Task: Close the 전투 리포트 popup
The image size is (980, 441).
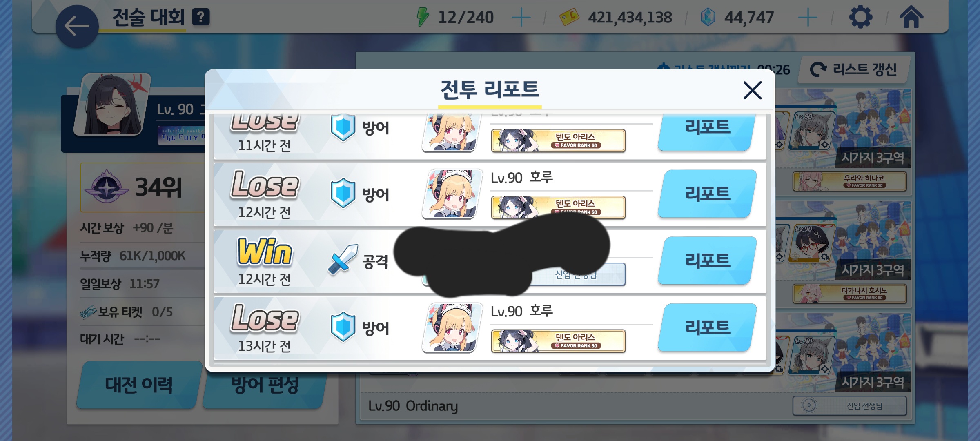Action: [752, 90]
